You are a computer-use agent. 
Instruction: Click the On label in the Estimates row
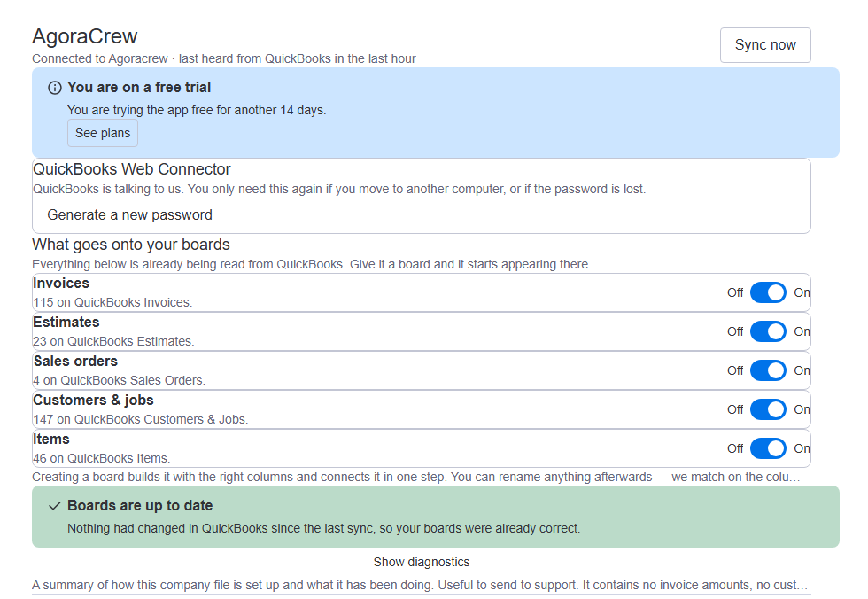802,331
